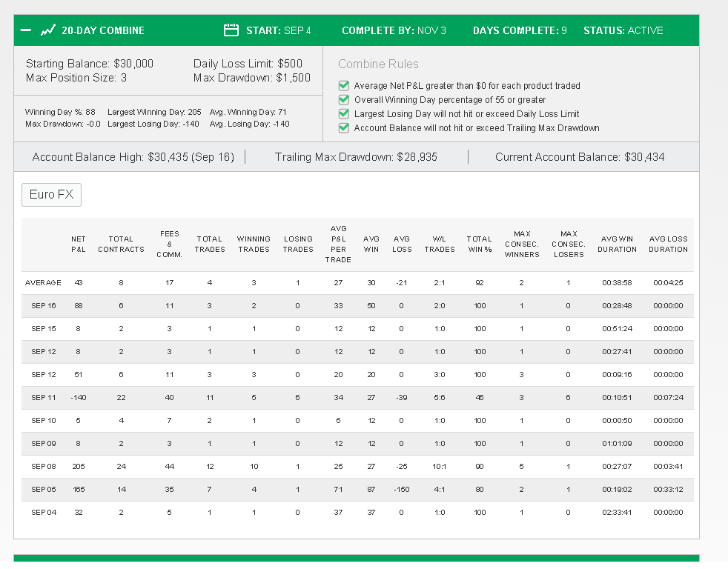This screenshot has width=728, height=569.
Task: Select the Euro FX product button
Action: pos(52,194)
